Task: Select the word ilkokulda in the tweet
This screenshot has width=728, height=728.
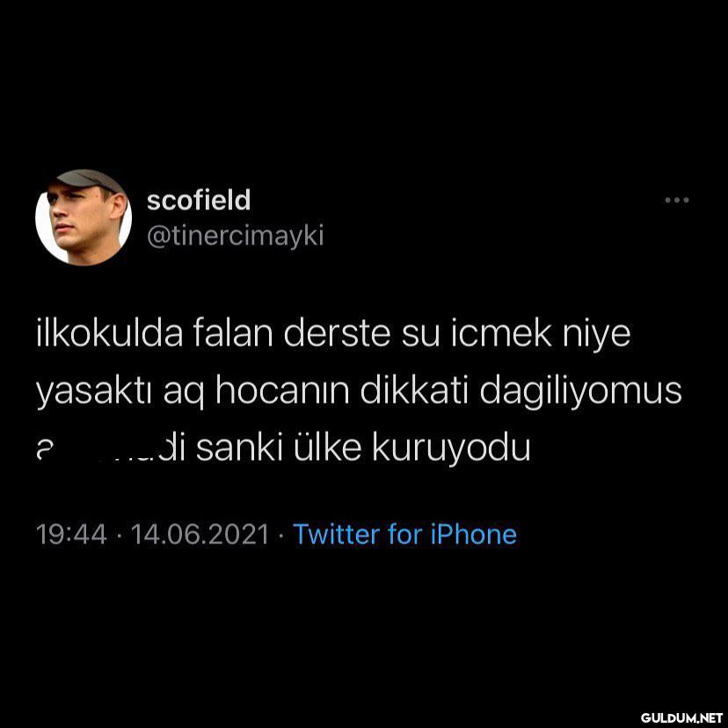Action: click(110, 333)
